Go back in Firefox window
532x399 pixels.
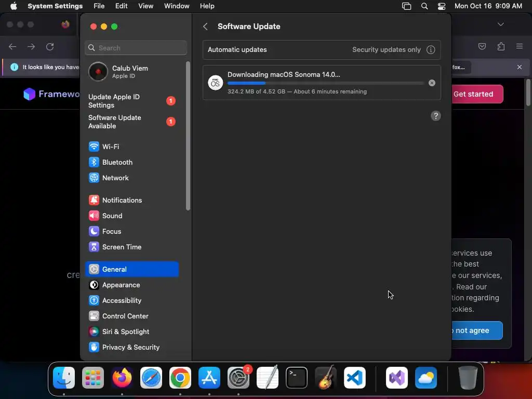pos(12,46)
